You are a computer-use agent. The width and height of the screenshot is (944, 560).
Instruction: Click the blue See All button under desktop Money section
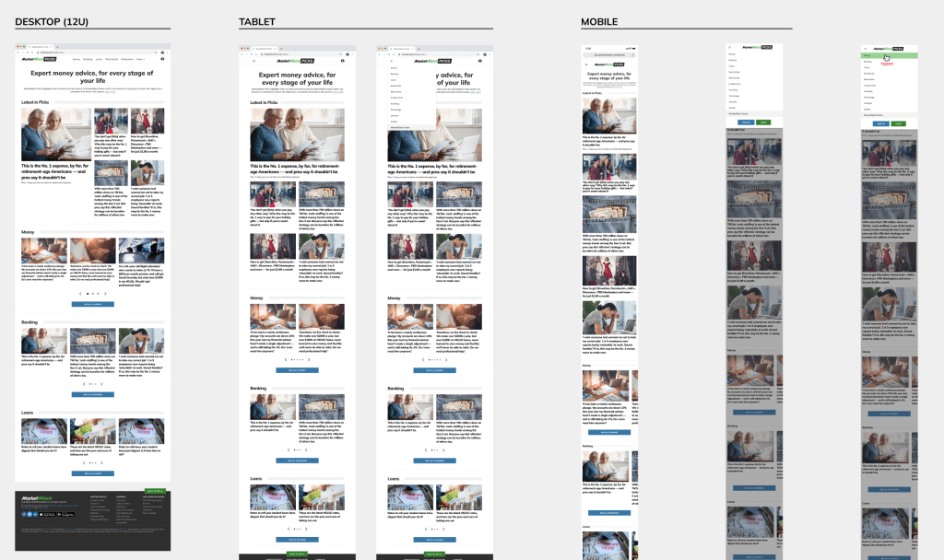tap(93, 303)
